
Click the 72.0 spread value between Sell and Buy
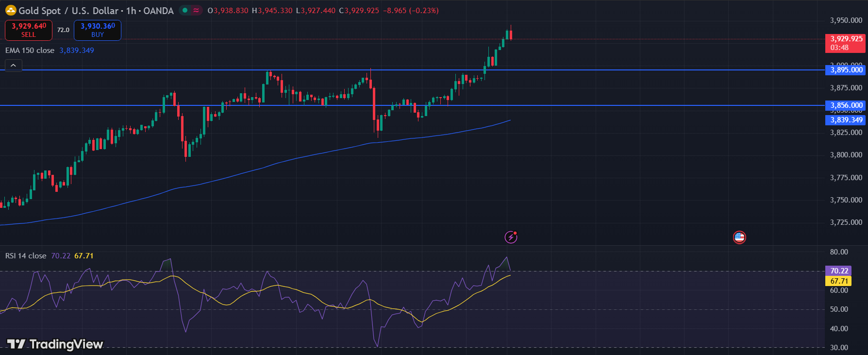coord(63,30)
